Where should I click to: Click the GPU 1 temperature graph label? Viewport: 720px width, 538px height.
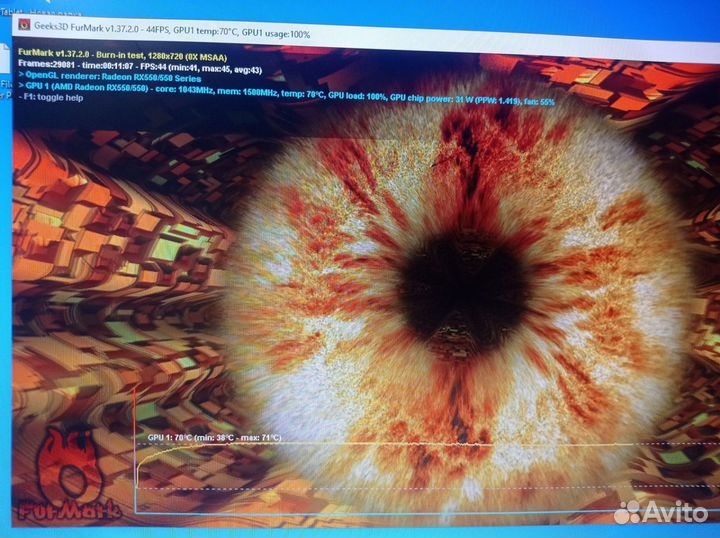[214, 437]
